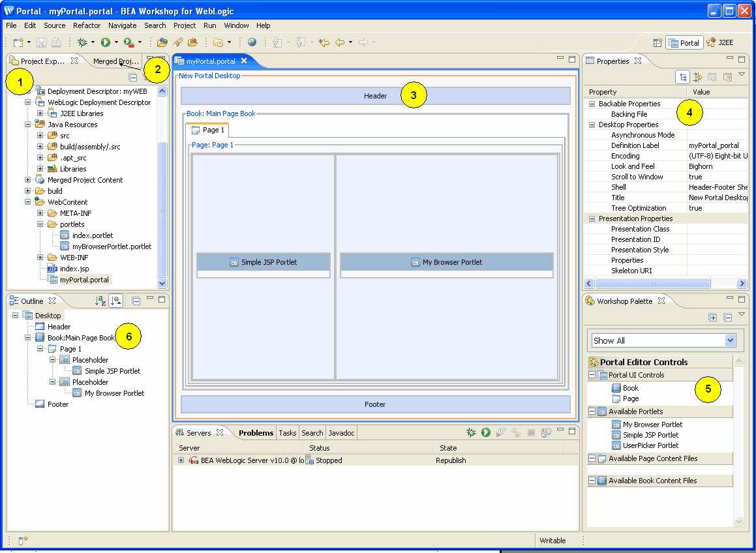The width and height of the screenshot is (756, 553).
Task: Debug the server in the Servers view
Action: click(471, 432)
